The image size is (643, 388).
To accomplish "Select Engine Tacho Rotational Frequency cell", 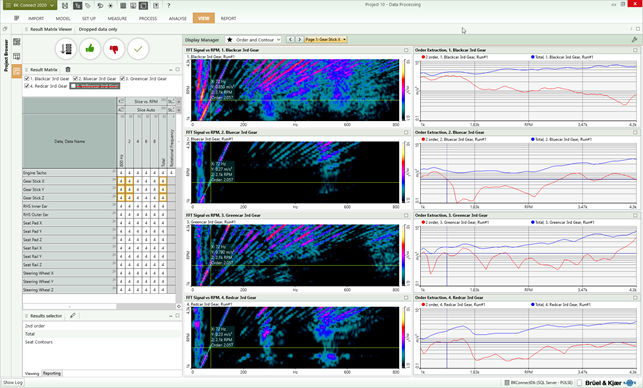I will coord(171,173).
